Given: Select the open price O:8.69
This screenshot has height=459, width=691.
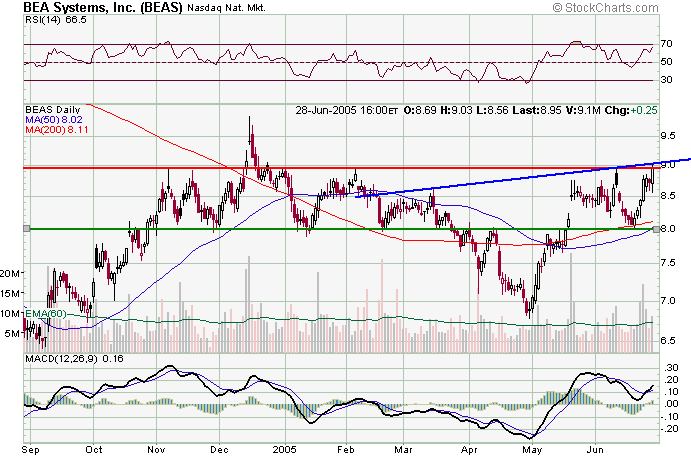Looking at the screenshot, I should tap(420, 110).
